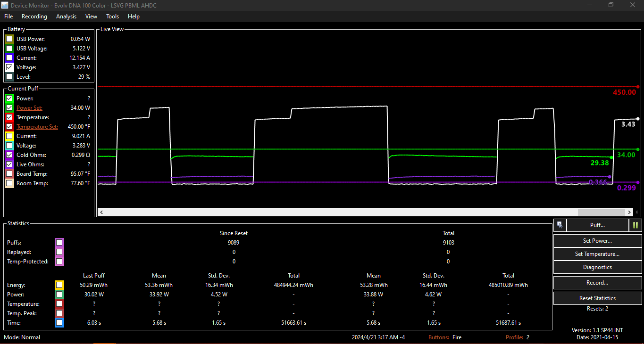Click right arrow on Live View scrollbar
The height and width of the screenshot is (344, 644).
(x=629, y=213)
